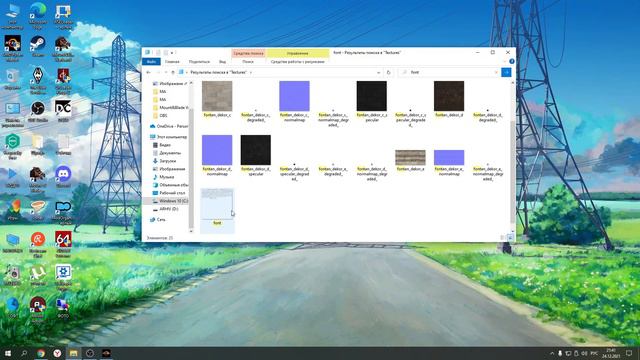Show hidden tray icons chevron
This screenshot has width=640, height=360.
point(552,353)
